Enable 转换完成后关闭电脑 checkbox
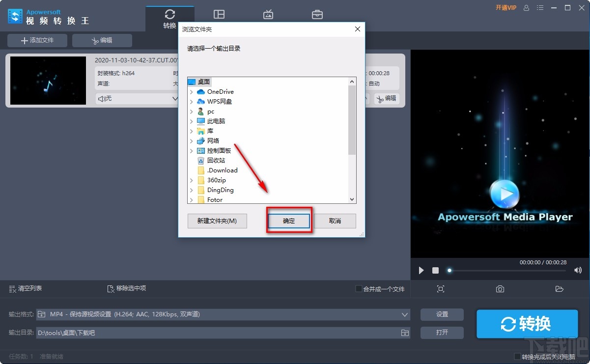Image resolution: width=590 pixels, height=364 pixels. 517,357
